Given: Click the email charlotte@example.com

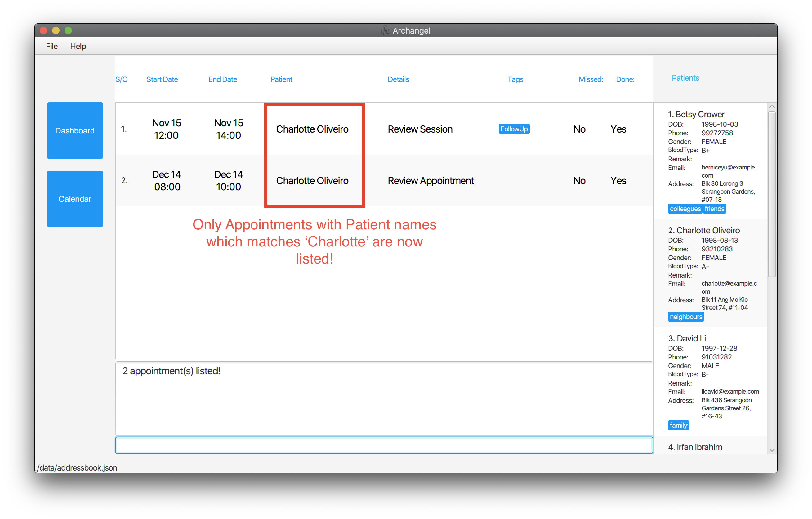Looking at the screenshot, I should (x=729, y=287).
